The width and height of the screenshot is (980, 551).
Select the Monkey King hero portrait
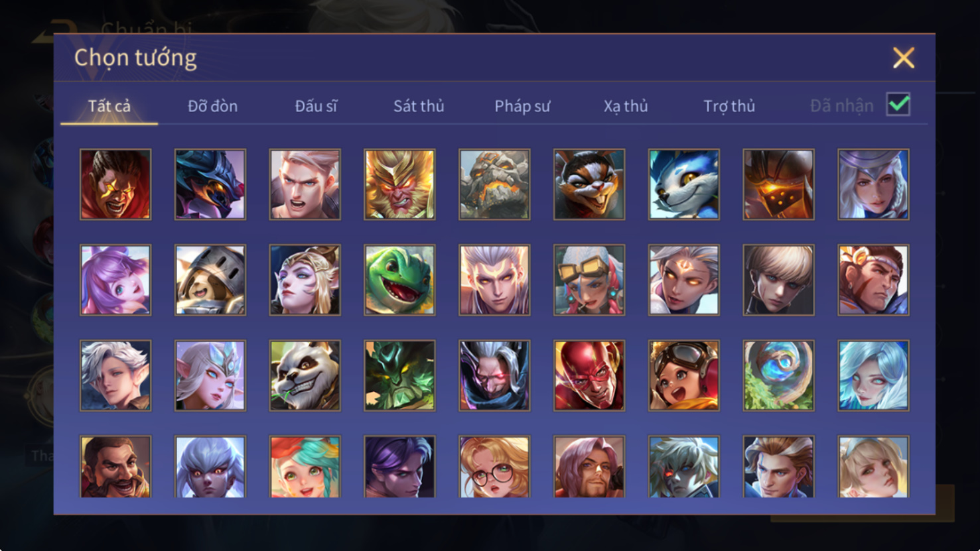[x=399, y=184]
